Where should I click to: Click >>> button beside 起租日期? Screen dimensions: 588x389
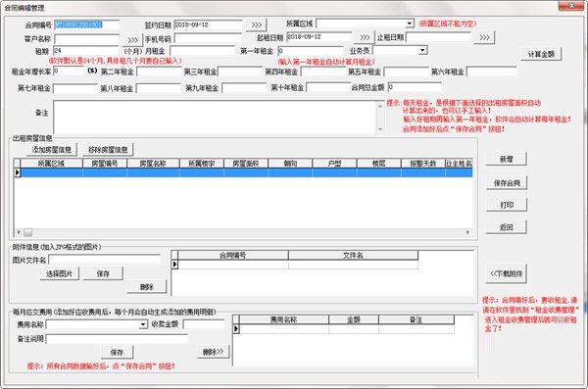(x=365, y=37)
